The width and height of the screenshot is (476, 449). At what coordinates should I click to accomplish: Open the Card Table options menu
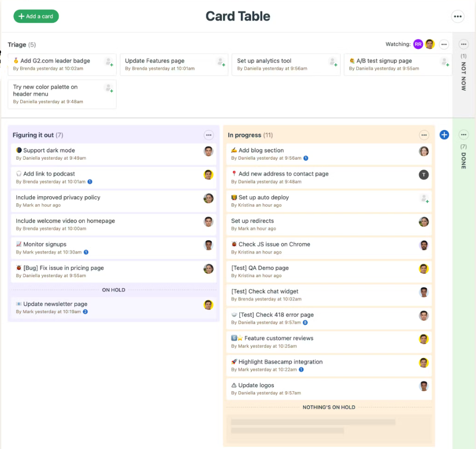point(458,16)
